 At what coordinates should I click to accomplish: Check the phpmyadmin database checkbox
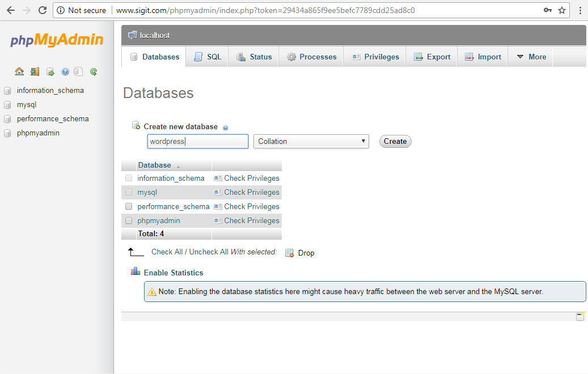click(x=129, y=221)
